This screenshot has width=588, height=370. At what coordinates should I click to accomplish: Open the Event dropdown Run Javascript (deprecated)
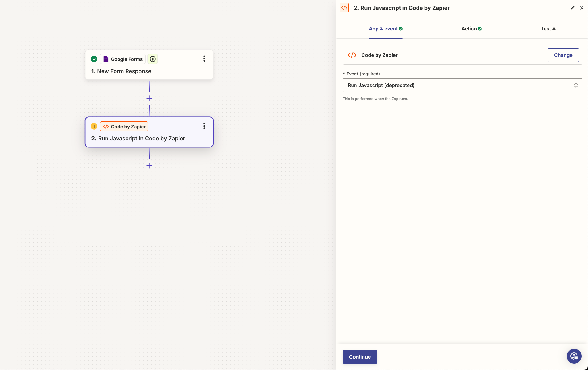click(462, 85)
